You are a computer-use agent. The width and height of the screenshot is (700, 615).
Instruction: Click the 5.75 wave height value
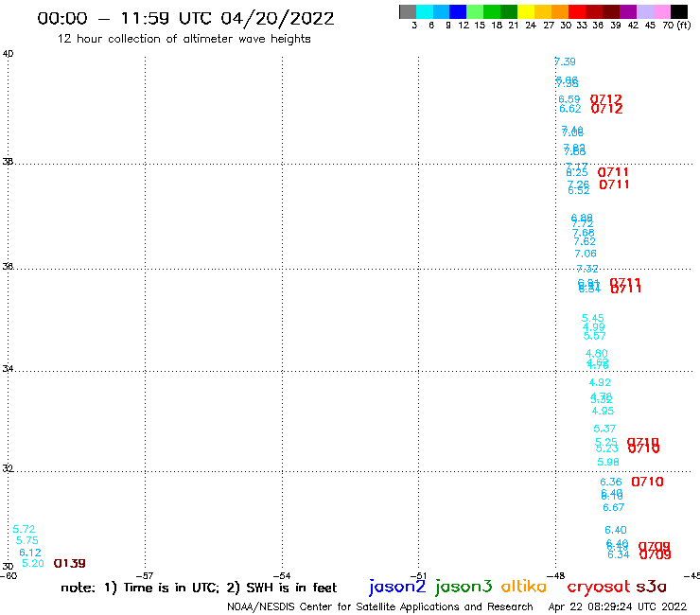(x=27, y=540)
